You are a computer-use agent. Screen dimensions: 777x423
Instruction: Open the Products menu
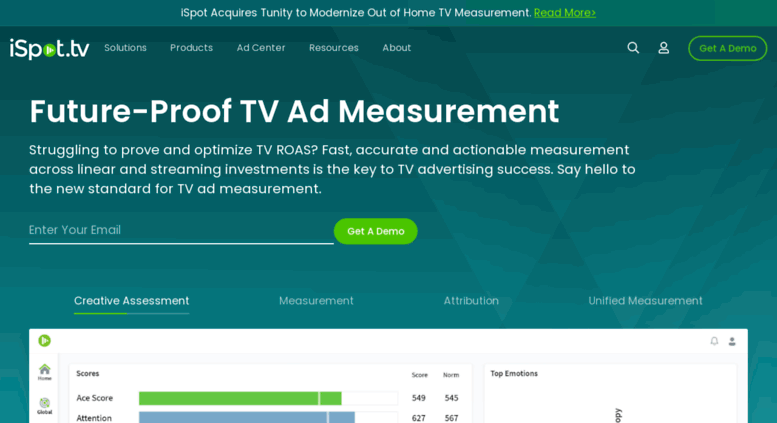pyautogui.click(x=191, y=48)
